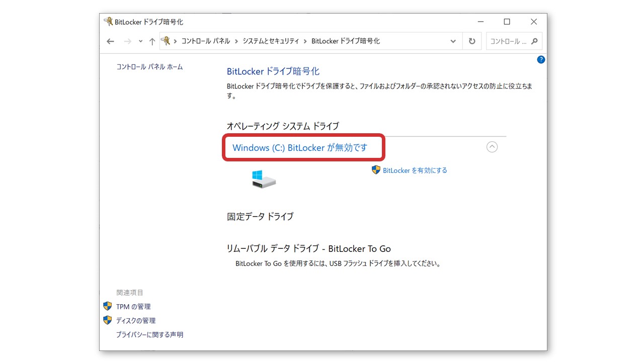Click リムーバブル データ ドライブ - BitLocker To Go heading
This screenshot has width=644, height=362.
tap(309, 249)
